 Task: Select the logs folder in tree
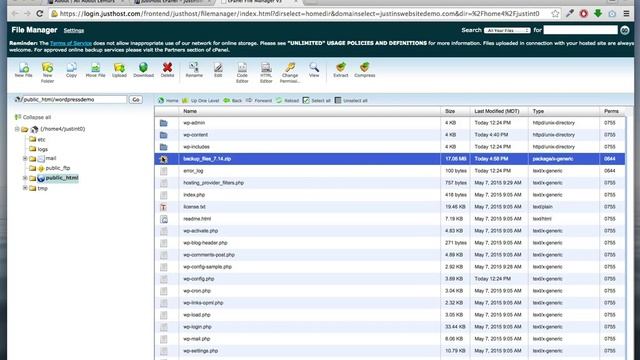[x=38, y=149]
